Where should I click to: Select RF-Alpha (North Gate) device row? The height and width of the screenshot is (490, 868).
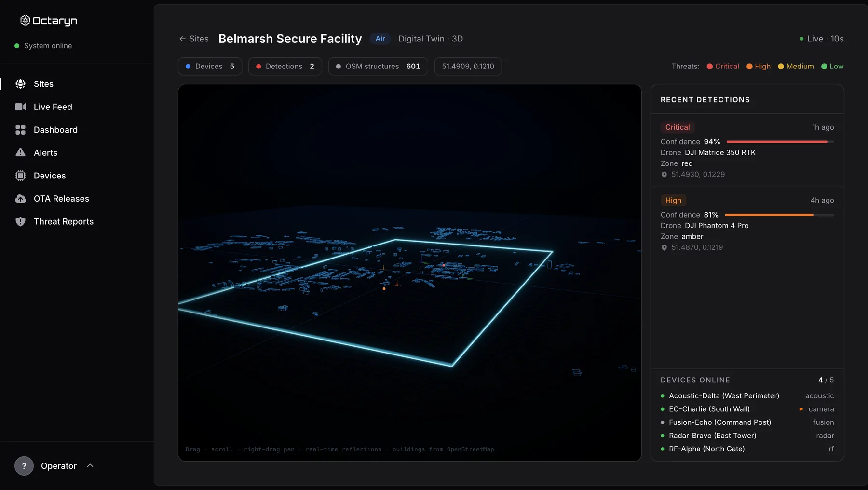coord(747,449)
